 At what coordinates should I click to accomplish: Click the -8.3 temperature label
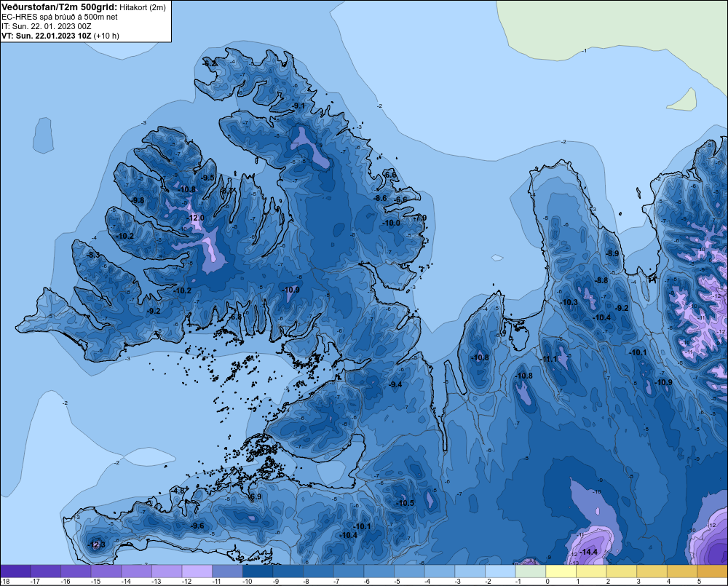pyautogui.click(x=93, y=255)
